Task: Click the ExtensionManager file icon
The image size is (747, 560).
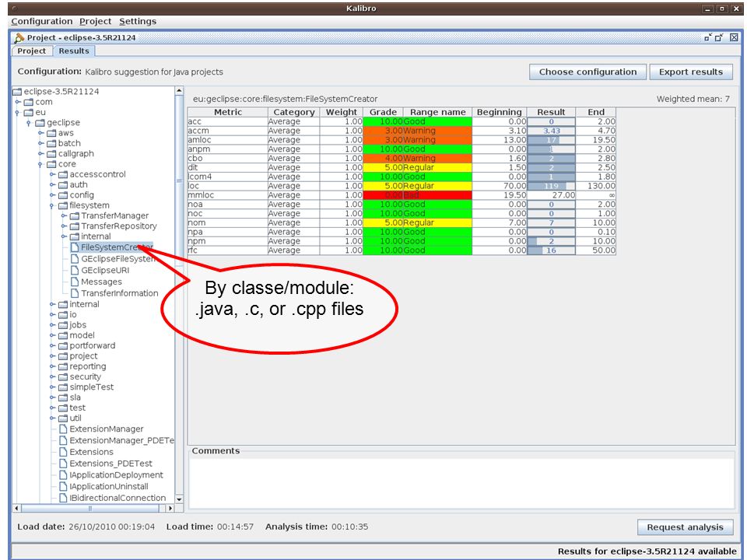Action: [x=63, y=429]
